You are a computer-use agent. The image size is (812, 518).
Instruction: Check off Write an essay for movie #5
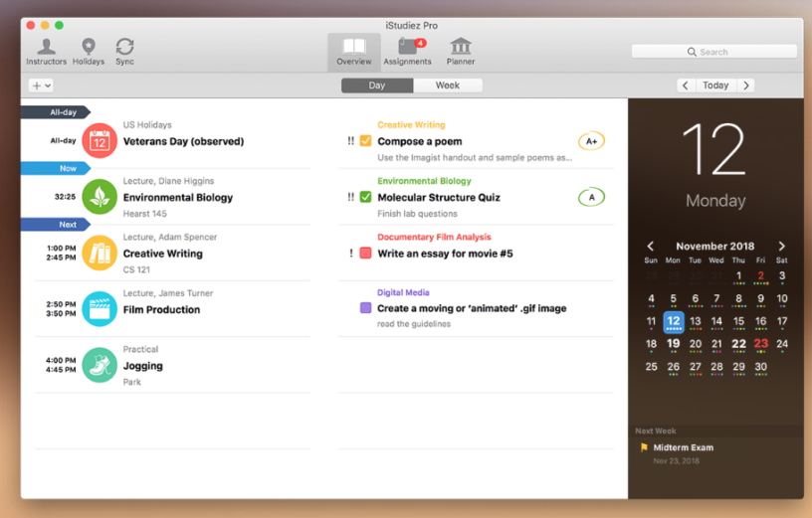[x=366, y=254]
